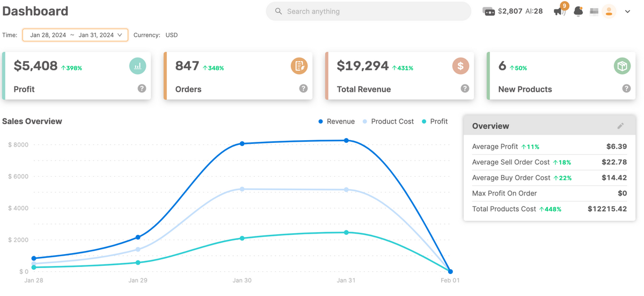Expand the account menu chevron
This screenshot has width=644, height=296.
pos(627,11)
